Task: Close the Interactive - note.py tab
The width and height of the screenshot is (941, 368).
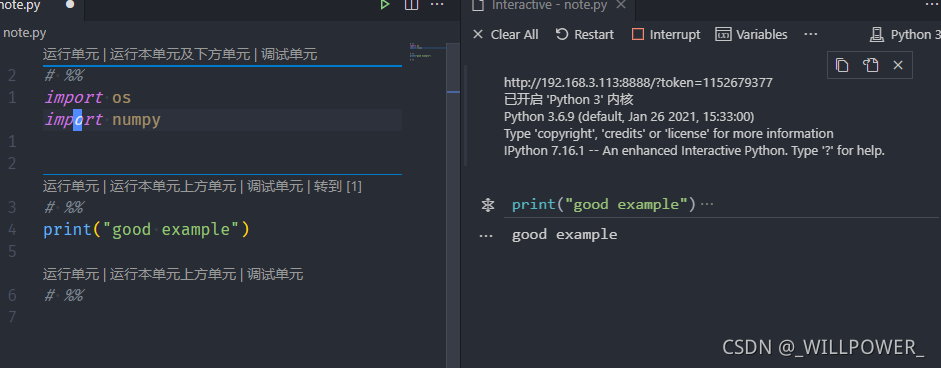Action: (x=621, y=5)
